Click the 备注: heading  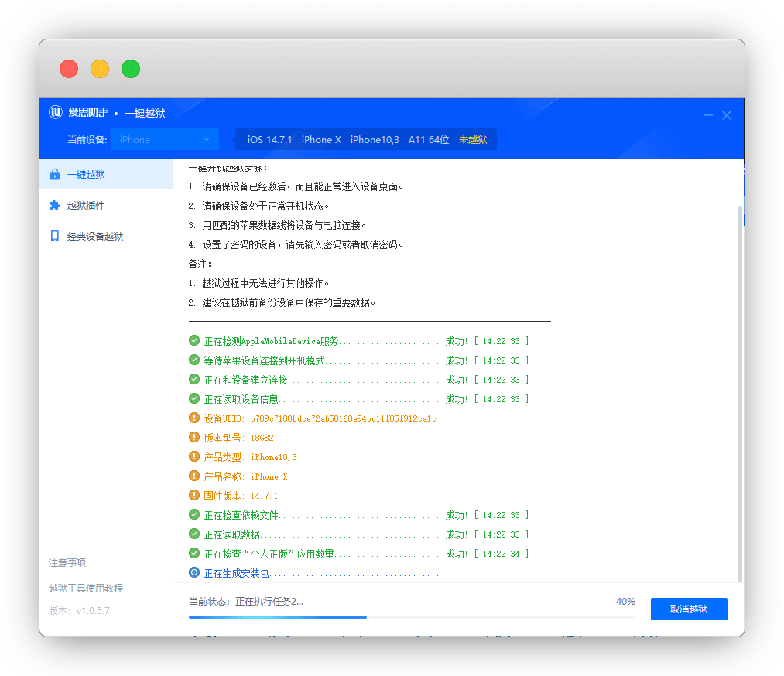200,264
